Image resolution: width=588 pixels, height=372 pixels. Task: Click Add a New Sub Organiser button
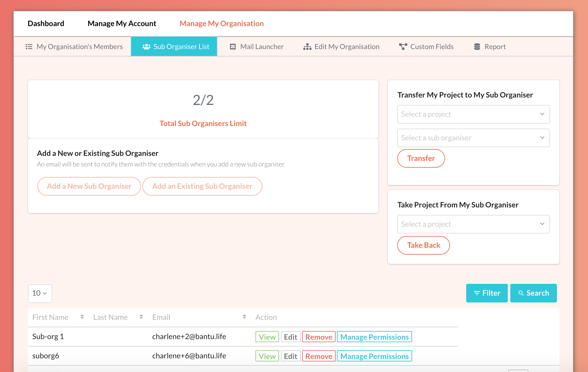pos(89,186)
